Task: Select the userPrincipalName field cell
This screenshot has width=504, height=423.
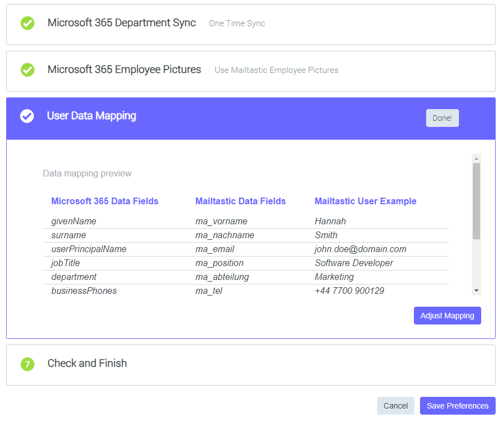Action: pyautogui.click(x=89, y=249)
